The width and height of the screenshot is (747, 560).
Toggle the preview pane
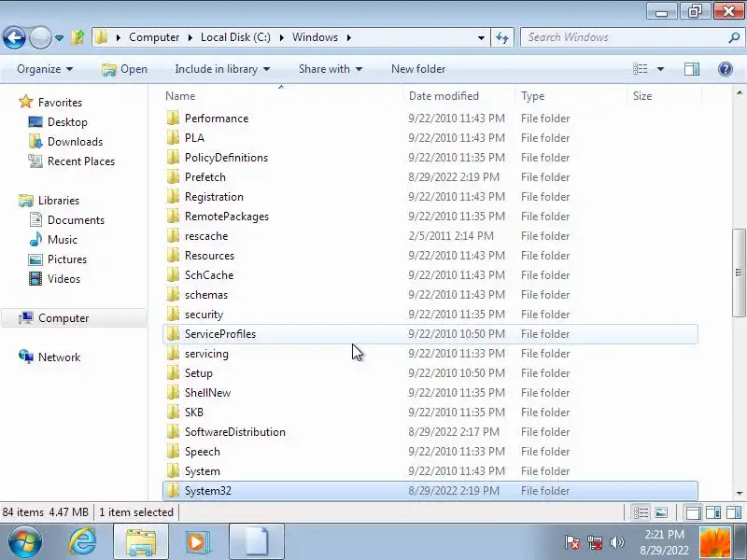point(692,69)
